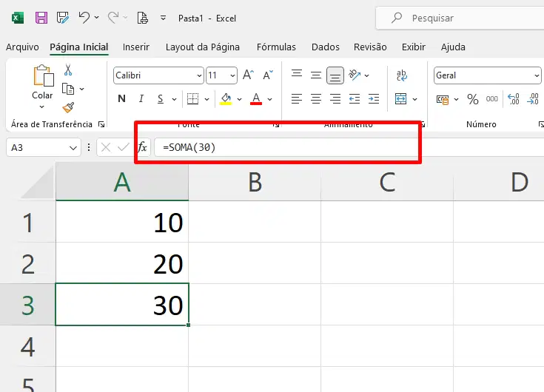544x392 pixels.
Task: Apply red font color
Action: click(256, 99)
